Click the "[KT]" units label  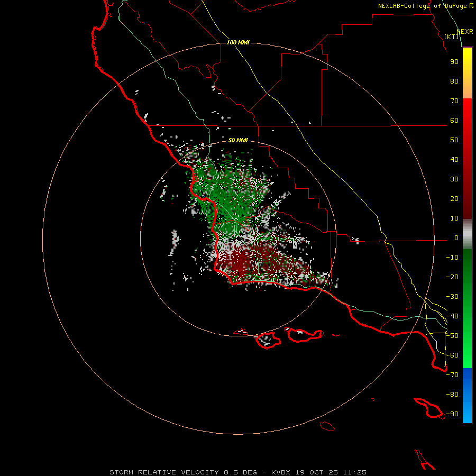[x=452, y=36]
